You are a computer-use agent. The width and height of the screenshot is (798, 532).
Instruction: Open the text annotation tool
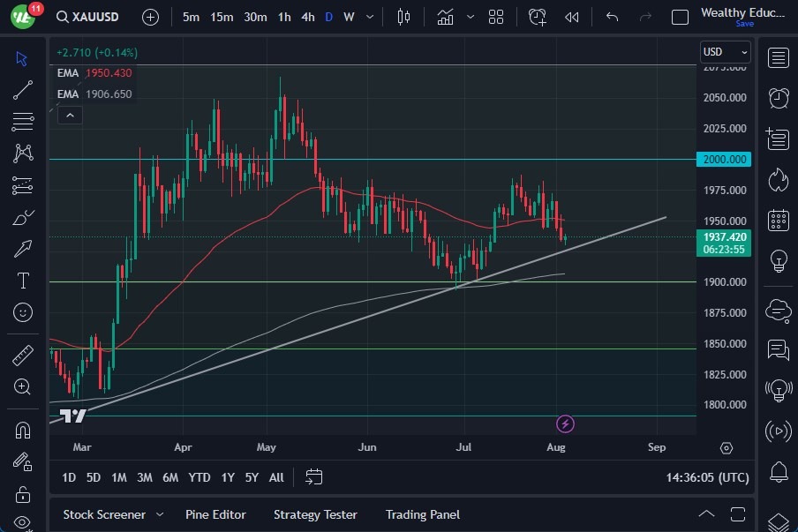pos(23,281)
